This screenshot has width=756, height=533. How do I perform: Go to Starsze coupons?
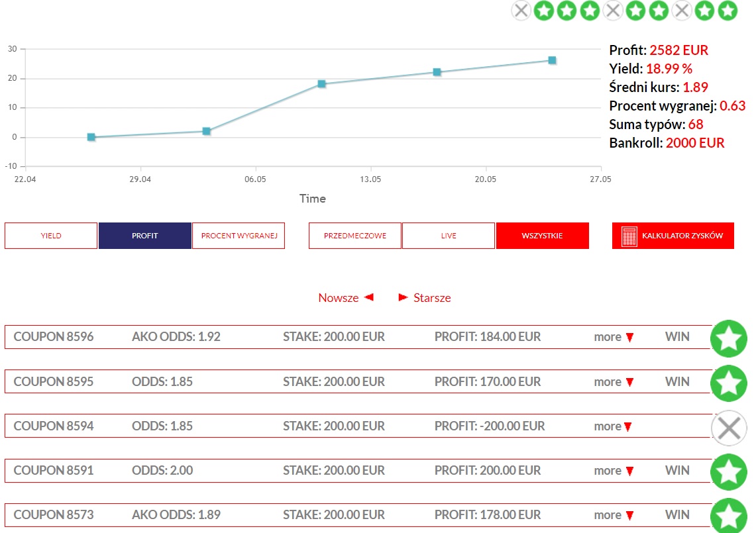coord(425,298)
